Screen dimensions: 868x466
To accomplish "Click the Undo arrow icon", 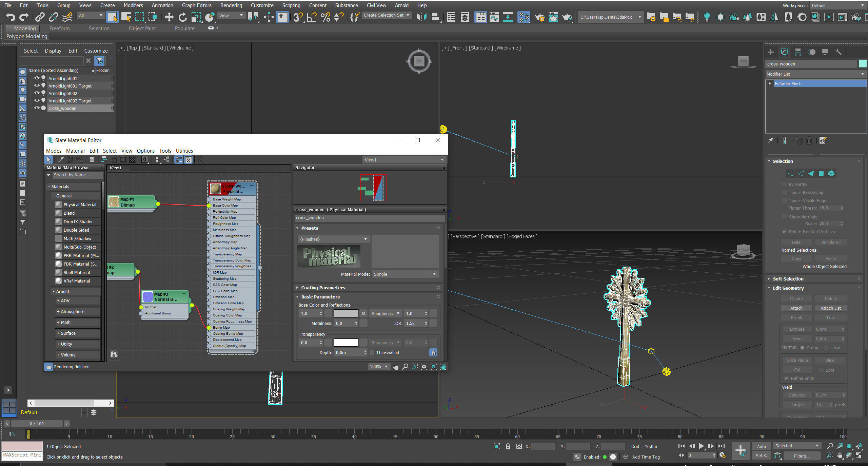I will pos(10,17).
